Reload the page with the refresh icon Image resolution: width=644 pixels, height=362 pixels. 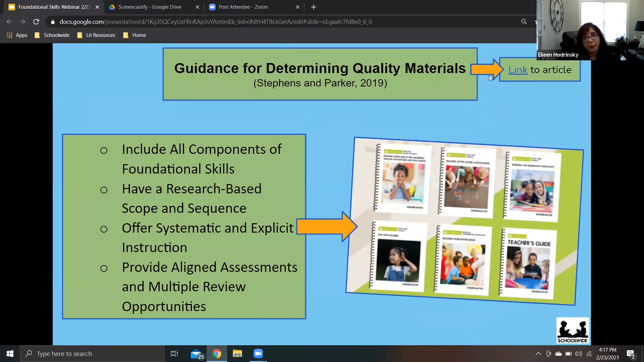coord(36,22)
